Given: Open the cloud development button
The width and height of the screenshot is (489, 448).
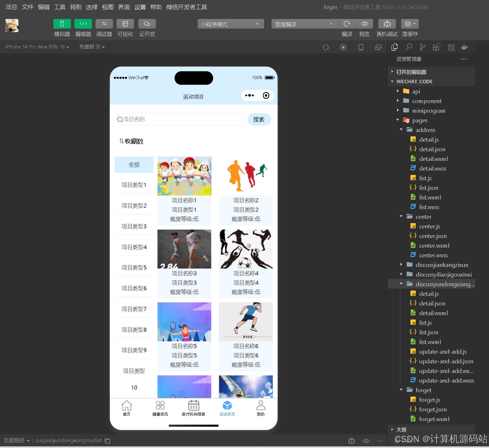Looking at the screenshot, I should click(x=147, y=24).
